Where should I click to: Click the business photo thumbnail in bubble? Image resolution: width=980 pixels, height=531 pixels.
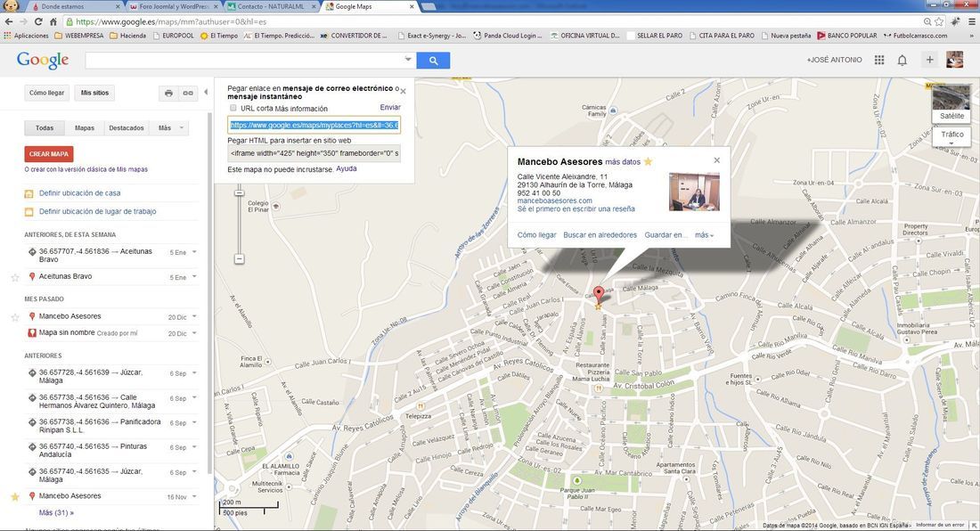click(694, 192)
